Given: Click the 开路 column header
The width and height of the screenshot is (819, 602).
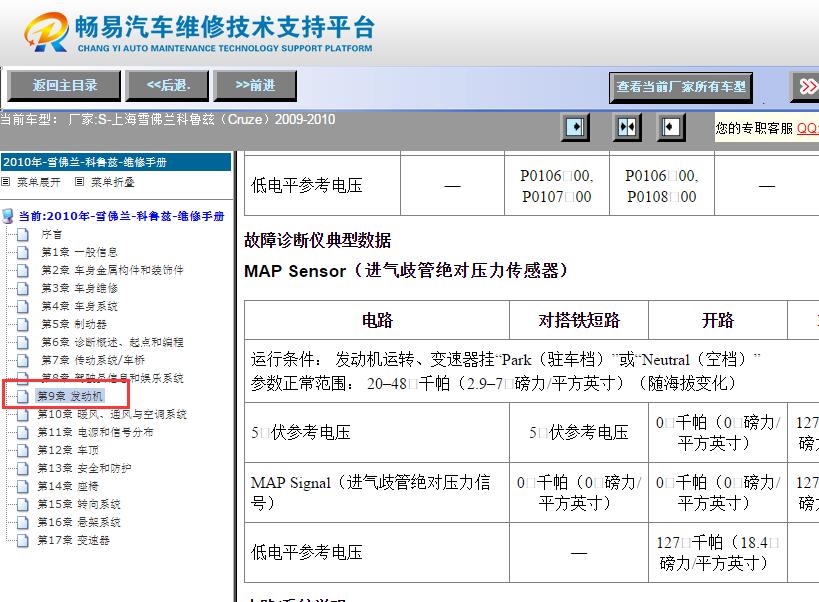Looking at the screenshot, I should 718,320.
